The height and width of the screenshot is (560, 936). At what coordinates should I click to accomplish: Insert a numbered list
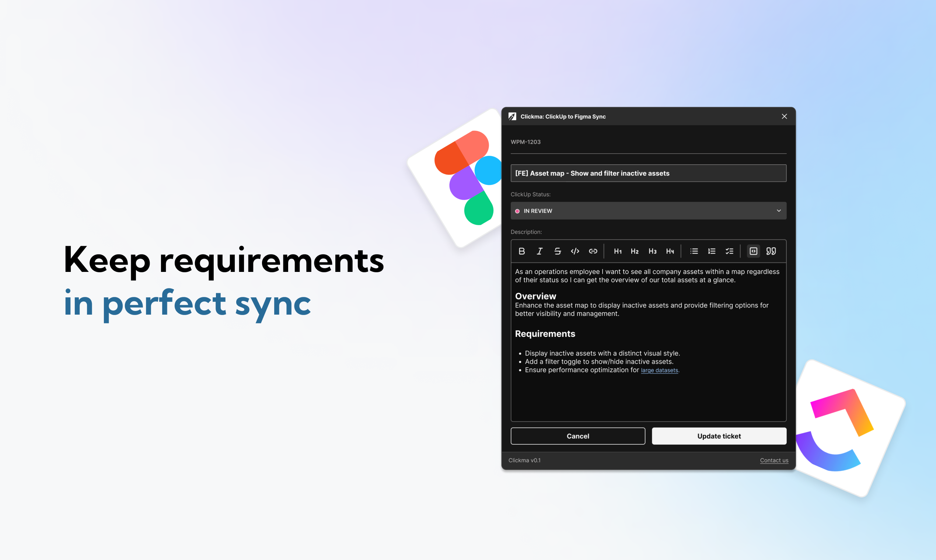click(712, 251)
